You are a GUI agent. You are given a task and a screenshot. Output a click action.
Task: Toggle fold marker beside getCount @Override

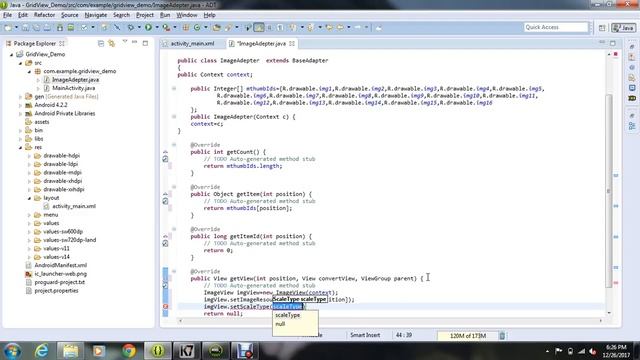(174, 144)
